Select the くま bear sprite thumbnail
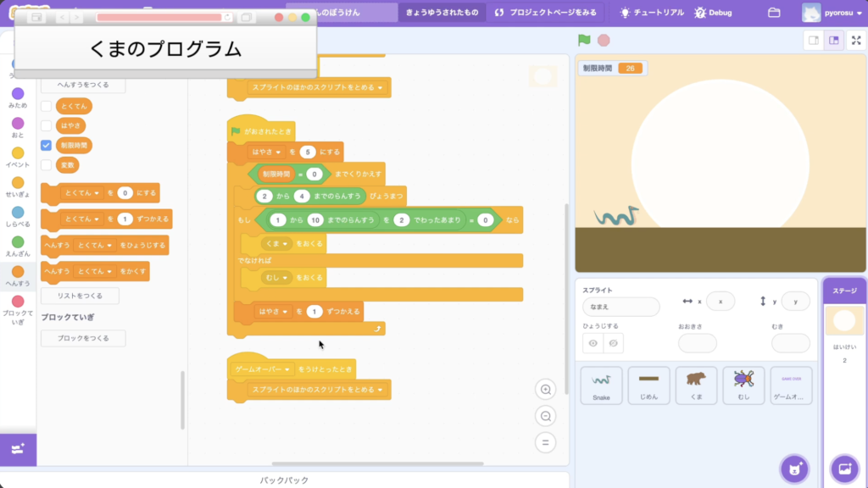 point(696,385)
